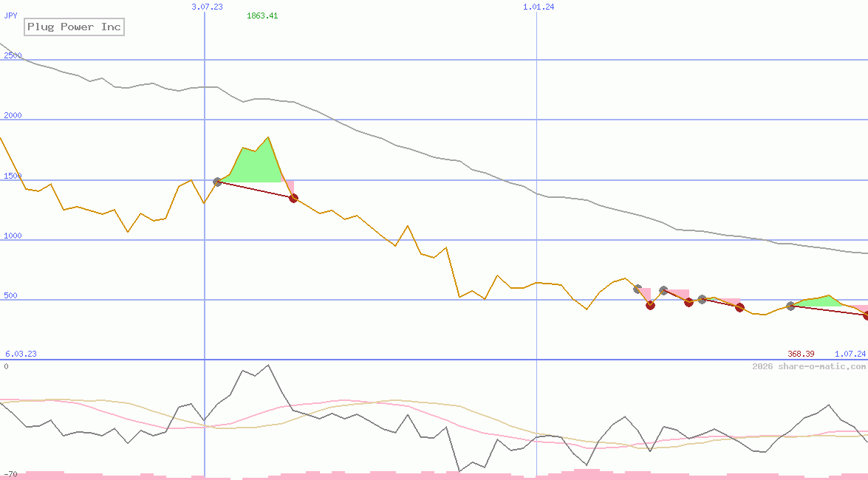Open the share-o-matic.com watermark link
This screenshot has height=480, width=868.
(x=809, y=366)
